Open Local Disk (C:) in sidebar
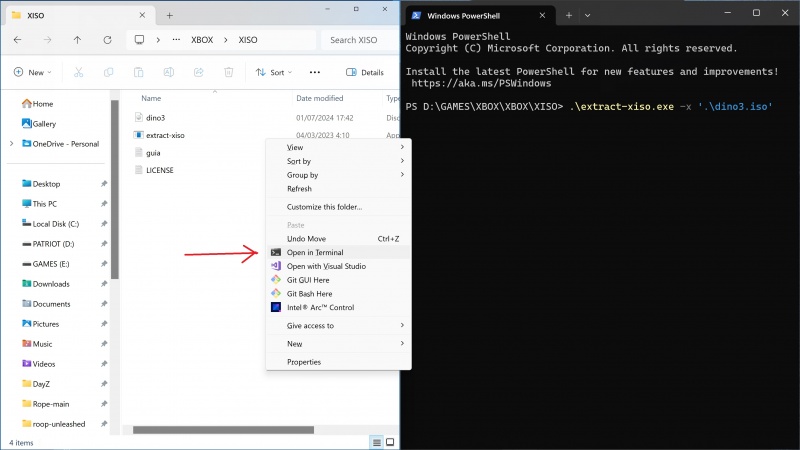The height and width of the screenshot is (450, 800). click(x=51, y=223)
